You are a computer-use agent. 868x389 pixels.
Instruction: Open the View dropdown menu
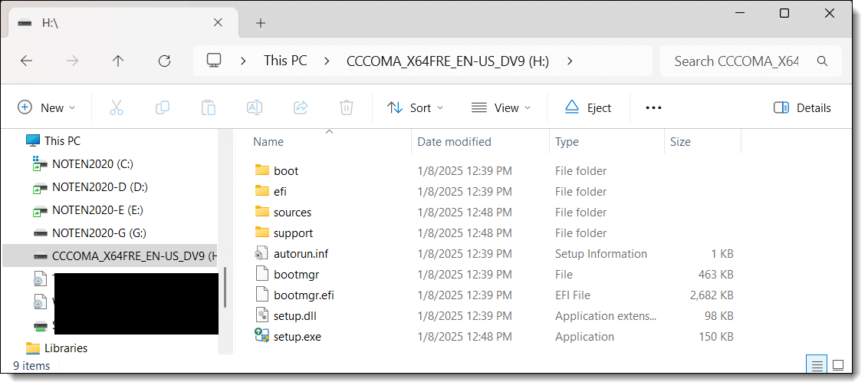[x=501, y=107]
